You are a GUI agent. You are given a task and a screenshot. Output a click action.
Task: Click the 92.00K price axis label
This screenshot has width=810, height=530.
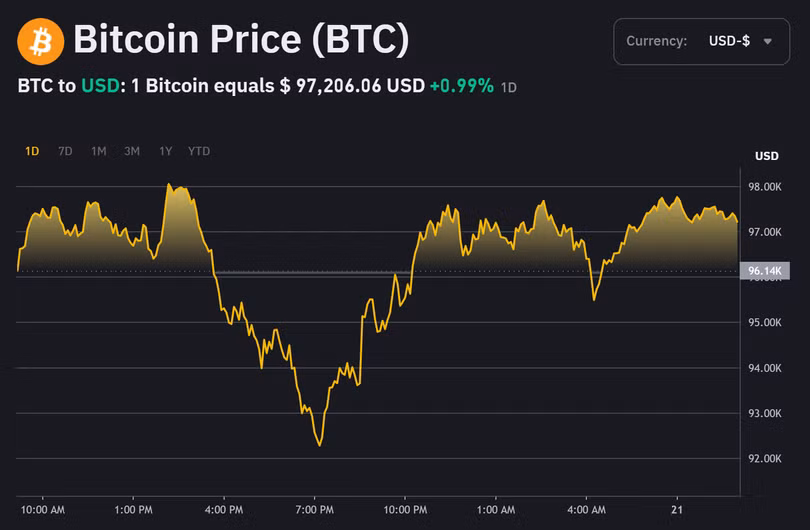click(765, 459)
